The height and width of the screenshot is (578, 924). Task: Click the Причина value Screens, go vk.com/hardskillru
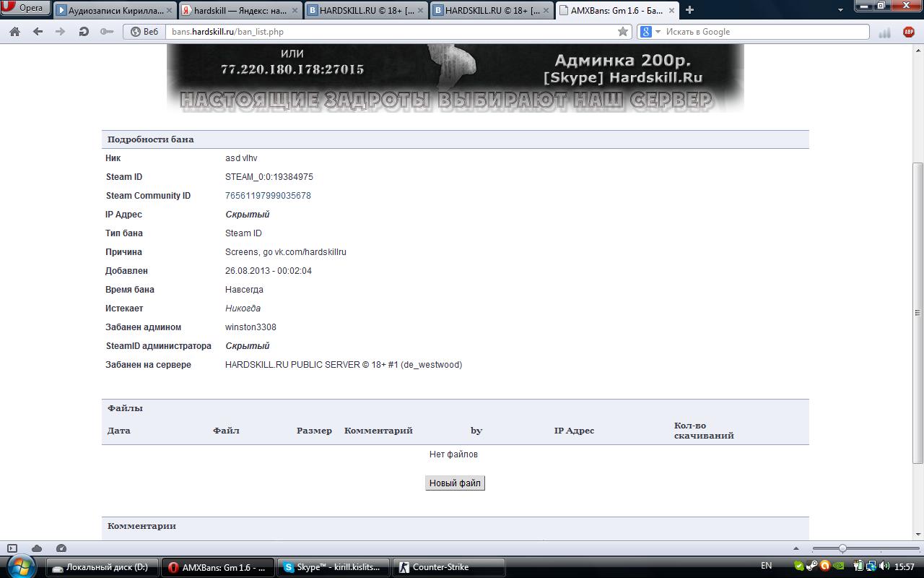pos(286,252)
